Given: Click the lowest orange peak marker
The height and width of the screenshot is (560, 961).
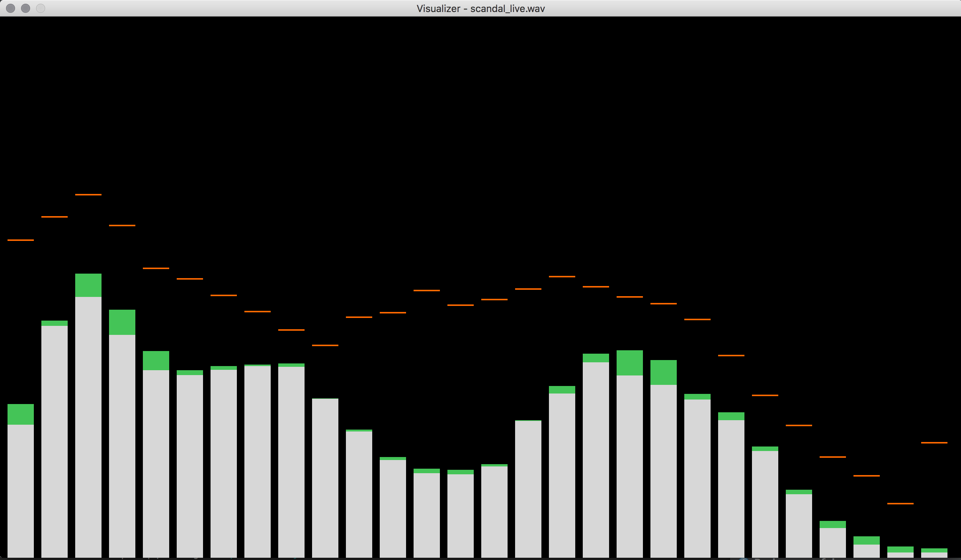Looking at the screenshot, I should tap(900, 504).
